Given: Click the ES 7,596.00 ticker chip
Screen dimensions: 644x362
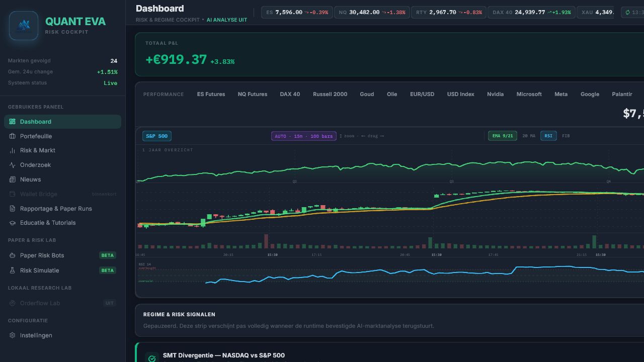Looking at the screenshot, I should click(297, 12).
